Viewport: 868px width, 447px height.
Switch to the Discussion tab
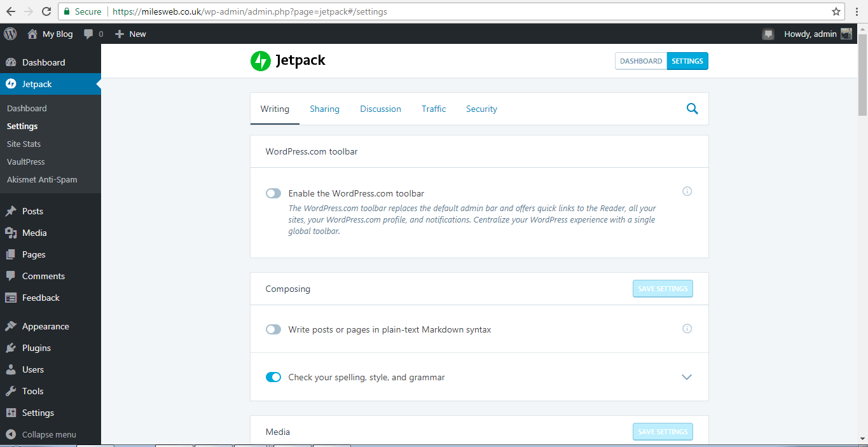(x=380, y=109)
